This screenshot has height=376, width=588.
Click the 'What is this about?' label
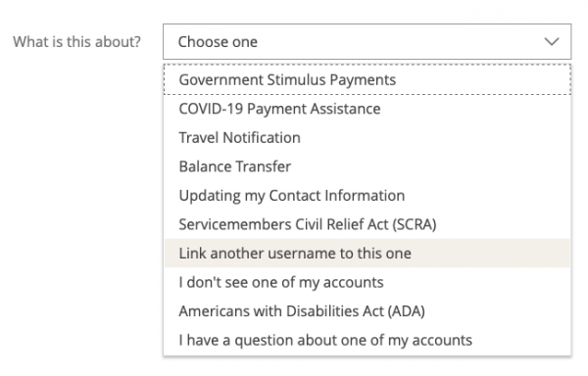click(x=76, y=41)
